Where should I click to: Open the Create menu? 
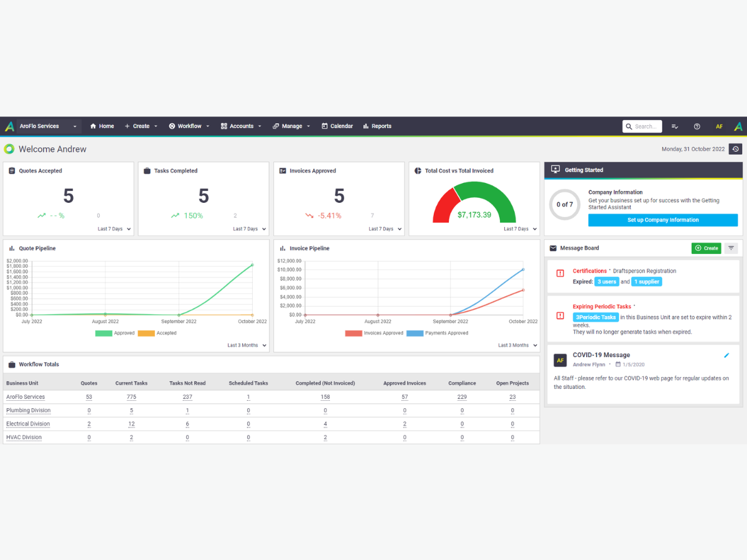(x=141, y=126)
